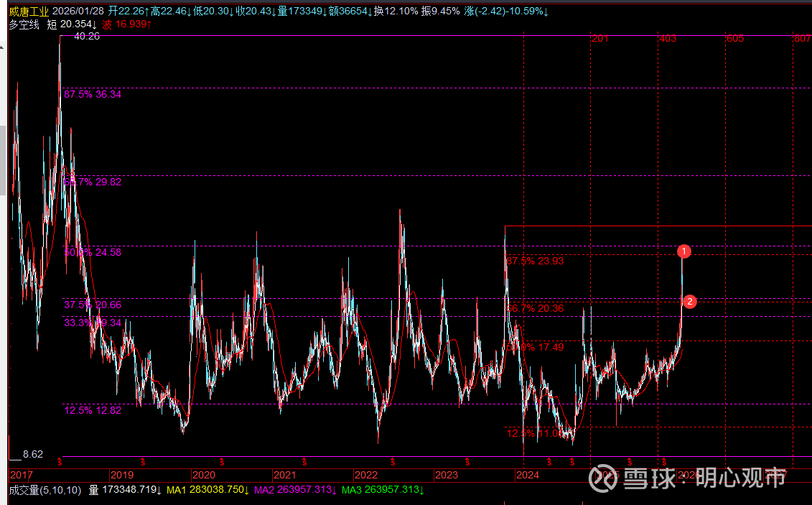Screen dimensions: 812x505
Task: Click the 40.26 highest price label
Action: [87, 36]
